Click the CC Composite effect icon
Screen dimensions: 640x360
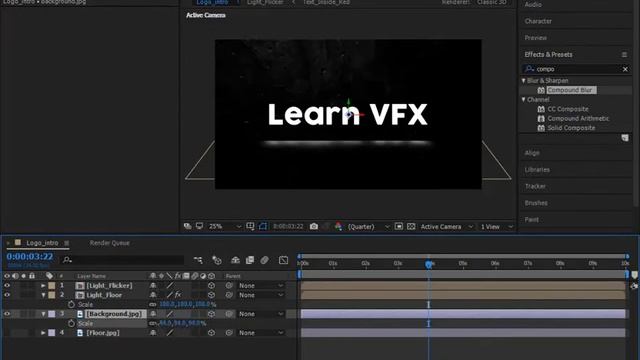541,109
